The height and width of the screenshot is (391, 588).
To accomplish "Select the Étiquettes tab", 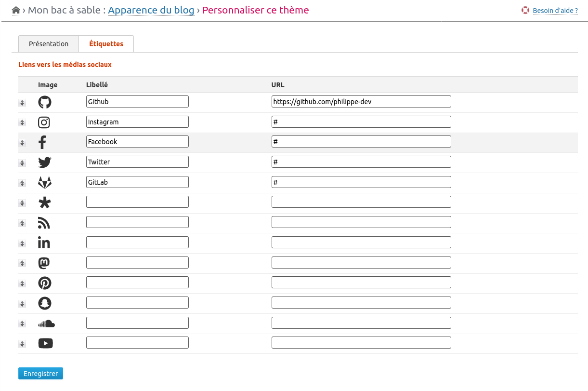I will click(106, 44).
